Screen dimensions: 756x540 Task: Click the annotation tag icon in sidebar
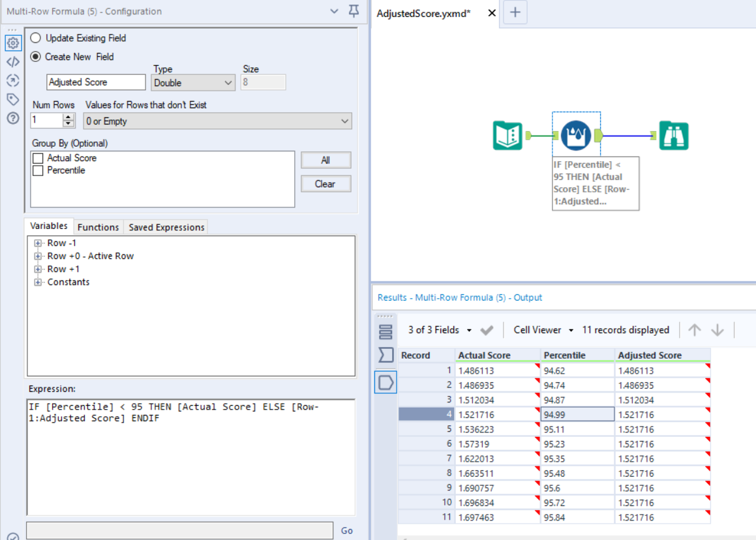pos(13,99)
